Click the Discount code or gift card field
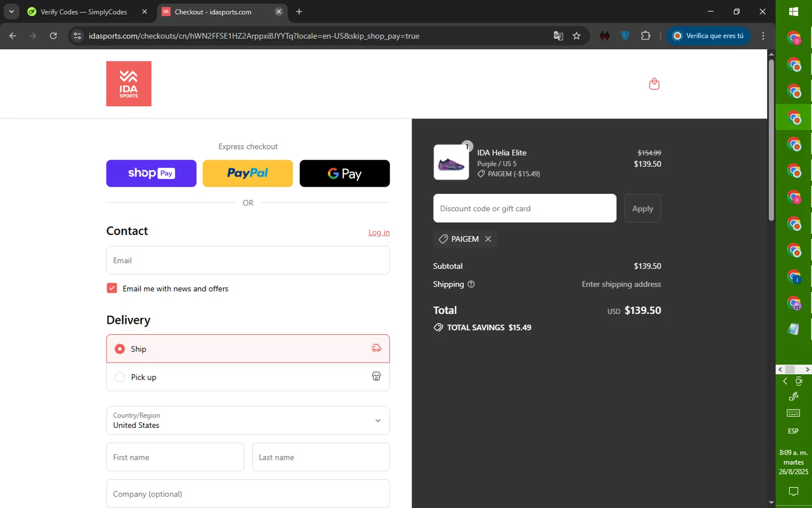 coord(525,209)
